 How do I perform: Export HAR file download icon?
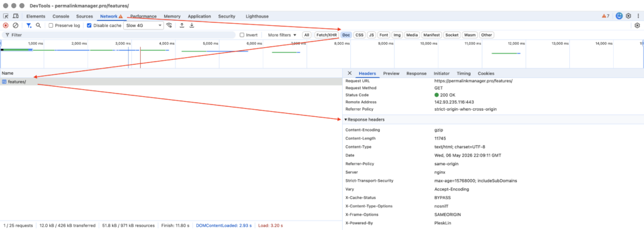tap(191, 26)
